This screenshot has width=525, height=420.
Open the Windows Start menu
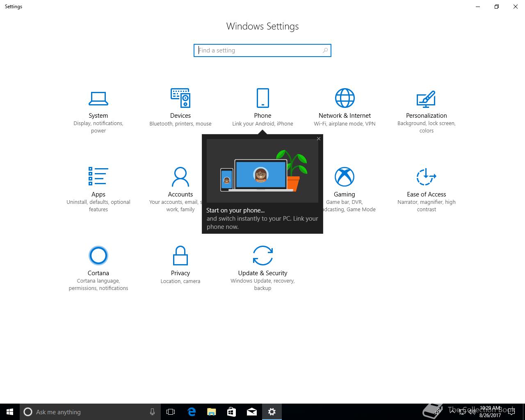pyautogui.click(x=10, y=412)
